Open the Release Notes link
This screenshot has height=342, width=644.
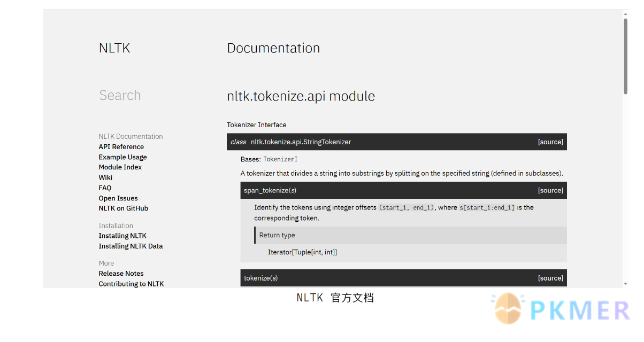coord(121,274)
